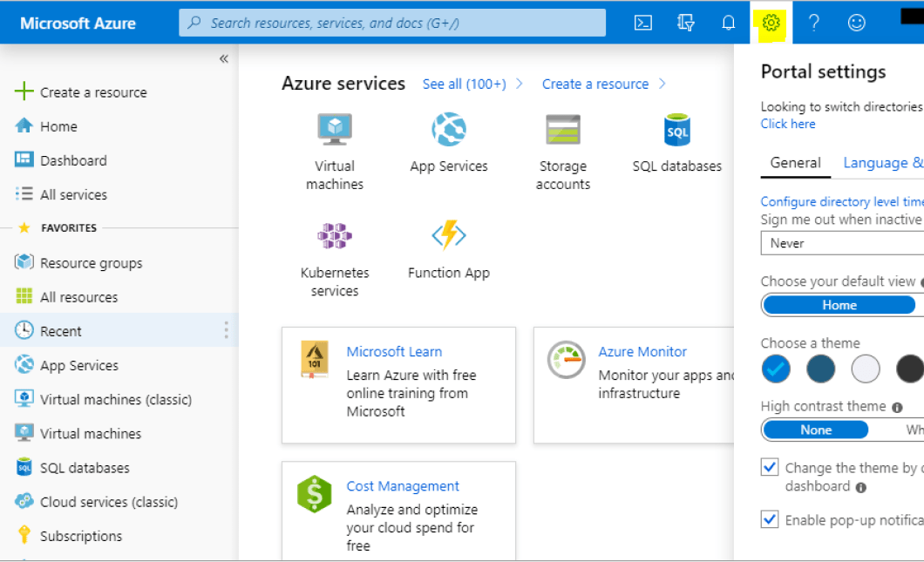Open Virtual machines (classic) in sidebar
924x562 pixels.
click(115, 399)
